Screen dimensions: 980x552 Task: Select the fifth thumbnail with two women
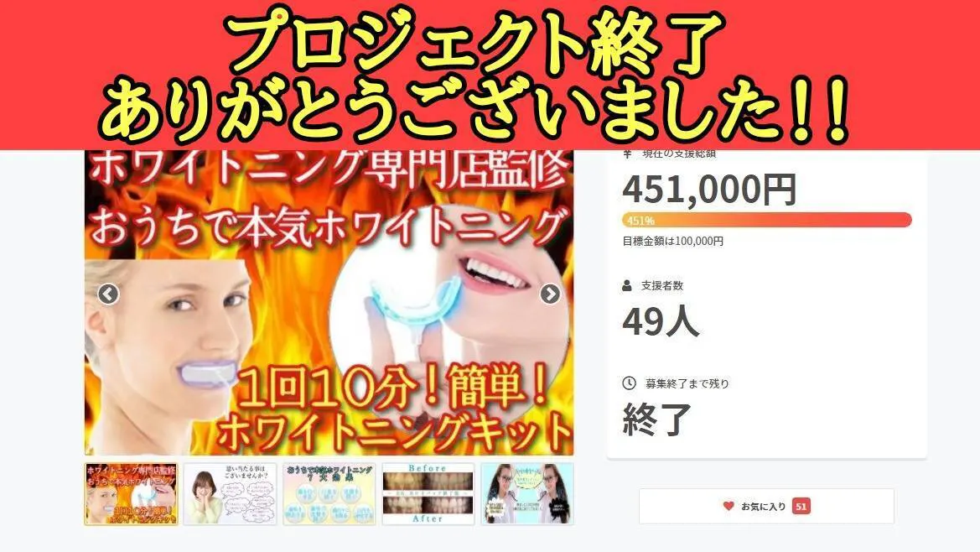click(526, 494)
